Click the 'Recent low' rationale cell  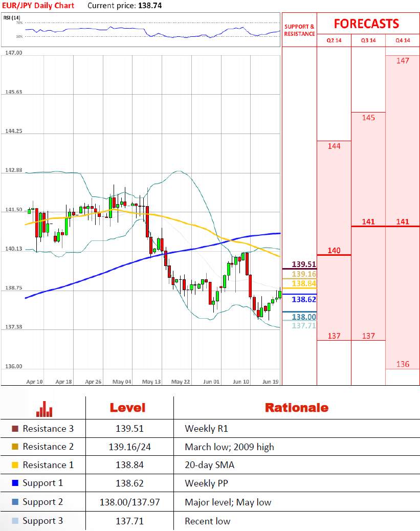208,521
